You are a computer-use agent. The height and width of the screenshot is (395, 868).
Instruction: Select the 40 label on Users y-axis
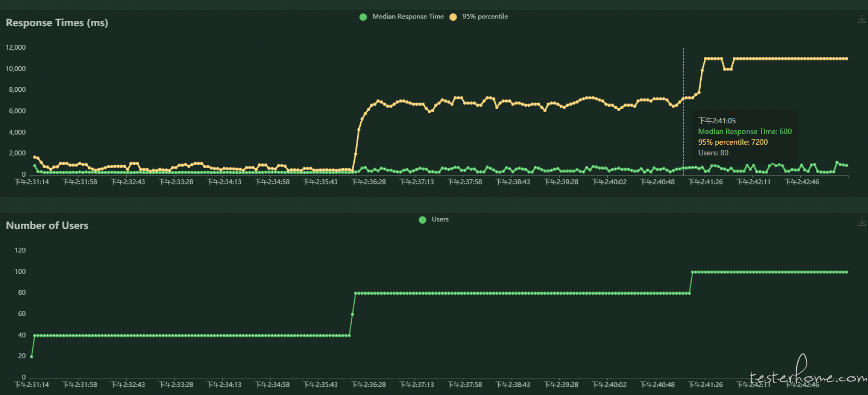pos(22,335)
